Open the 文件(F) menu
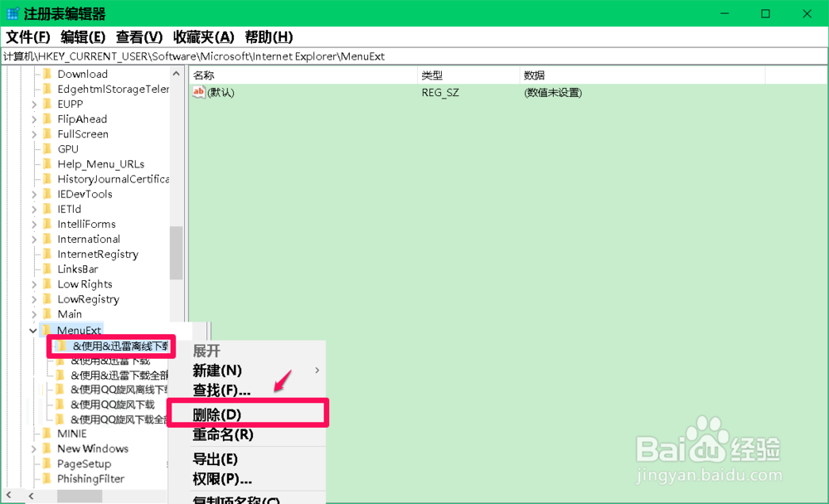829x504 pixels. pyautogui.click(x=28, y=37)
